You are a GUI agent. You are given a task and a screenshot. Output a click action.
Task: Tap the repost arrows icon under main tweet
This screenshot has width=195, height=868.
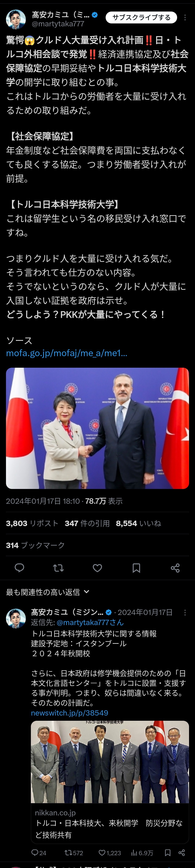(x=58, y=568)
